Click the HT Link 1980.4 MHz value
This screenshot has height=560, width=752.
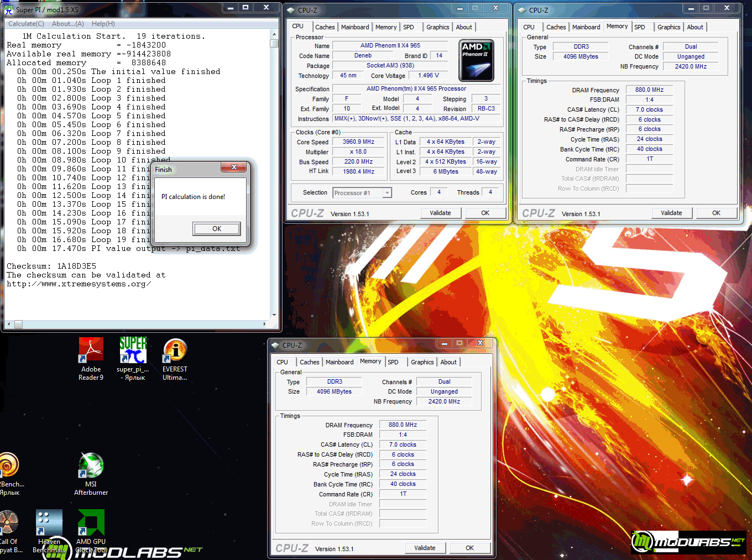358,172
